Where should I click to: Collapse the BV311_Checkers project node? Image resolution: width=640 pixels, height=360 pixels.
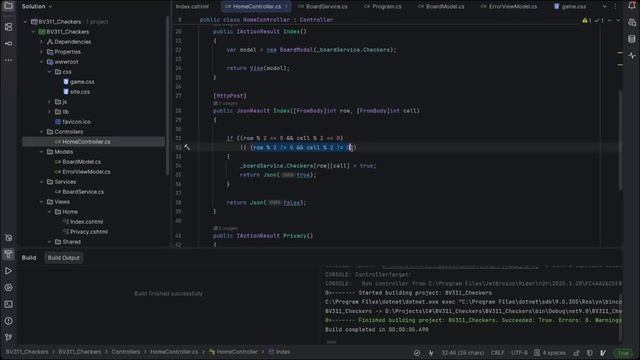point(33,32)
